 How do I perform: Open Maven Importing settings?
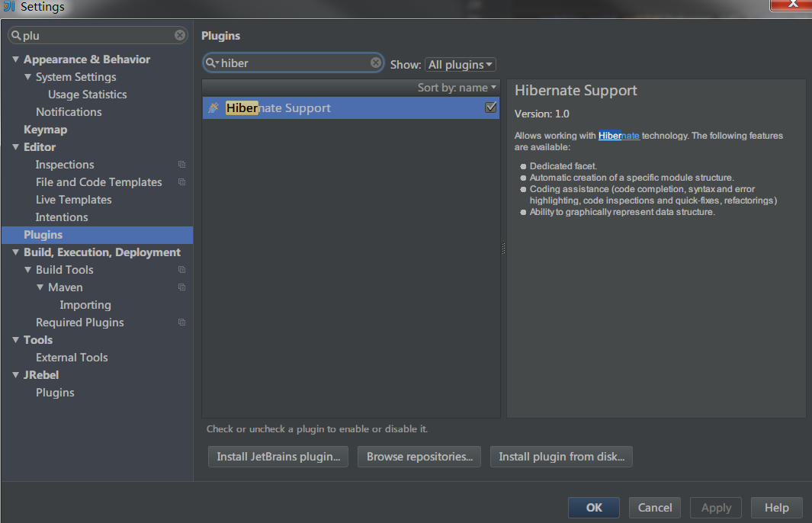(x=85, y=305)
